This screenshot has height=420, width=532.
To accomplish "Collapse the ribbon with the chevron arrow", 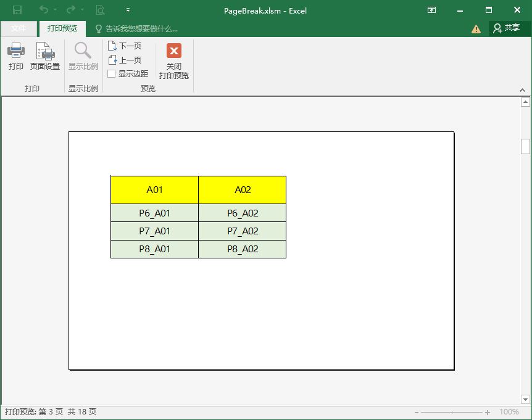I will [x=522, y=89].
